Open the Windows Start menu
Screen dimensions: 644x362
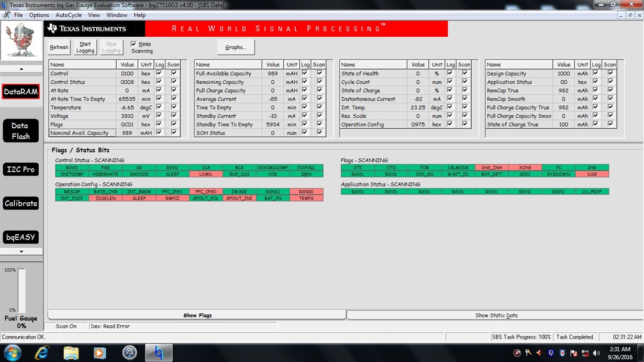(12, 353)
